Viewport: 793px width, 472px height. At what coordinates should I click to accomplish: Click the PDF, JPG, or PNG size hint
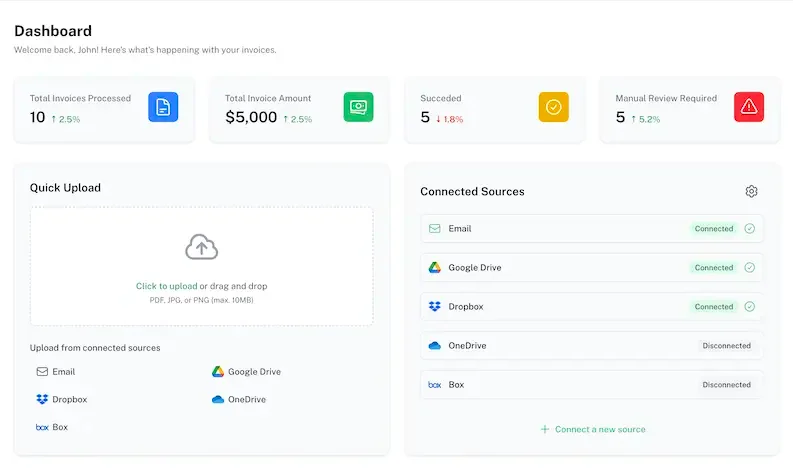(201, 300)
